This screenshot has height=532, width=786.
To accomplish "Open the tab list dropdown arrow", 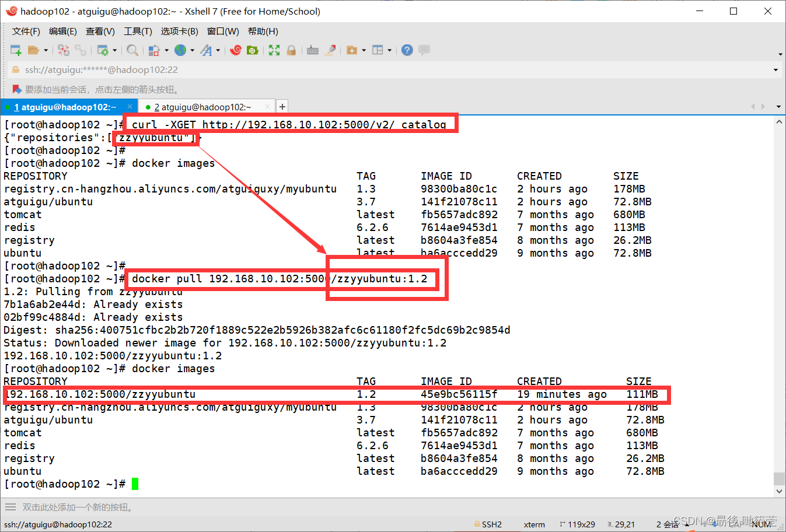I will point(778,107).
